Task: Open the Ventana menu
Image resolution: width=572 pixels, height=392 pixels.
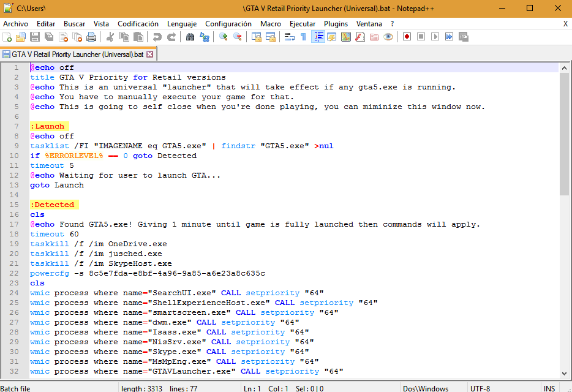Action: coord(369,24)
